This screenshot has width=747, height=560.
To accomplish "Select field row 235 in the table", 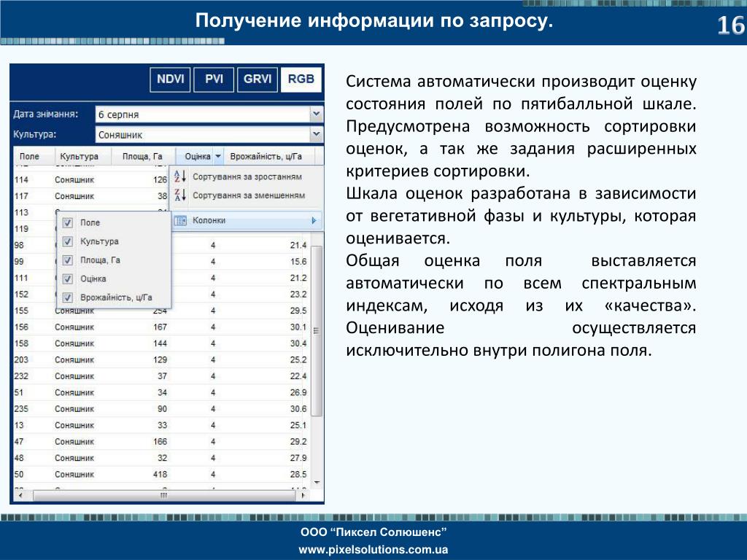I will tap(161, 408).
